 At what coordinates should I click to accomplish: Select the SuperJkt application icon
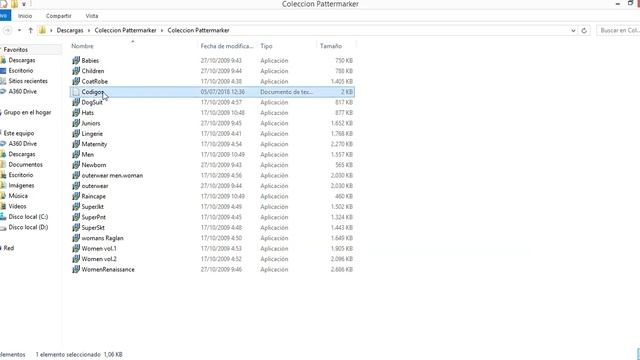(76, 207)
